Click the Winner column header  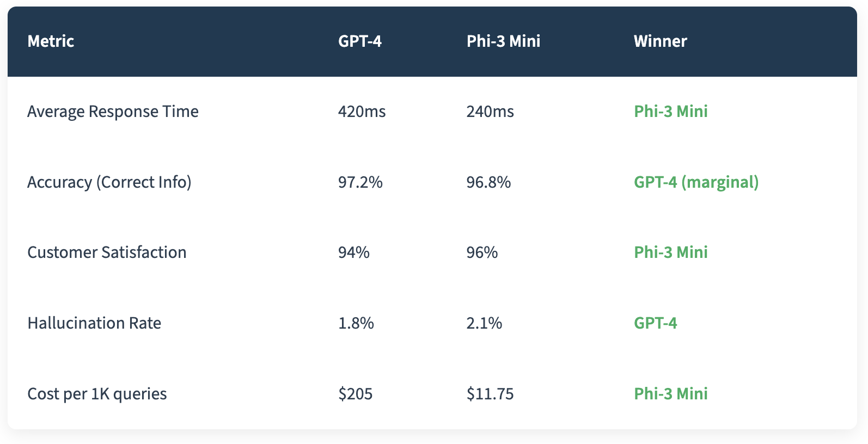[660, 41]
